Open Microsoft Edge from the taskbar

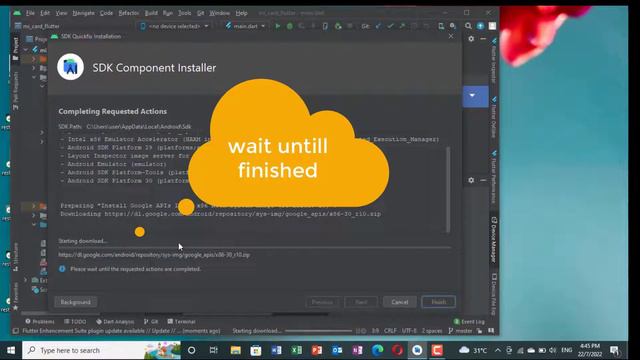[378, 350]
